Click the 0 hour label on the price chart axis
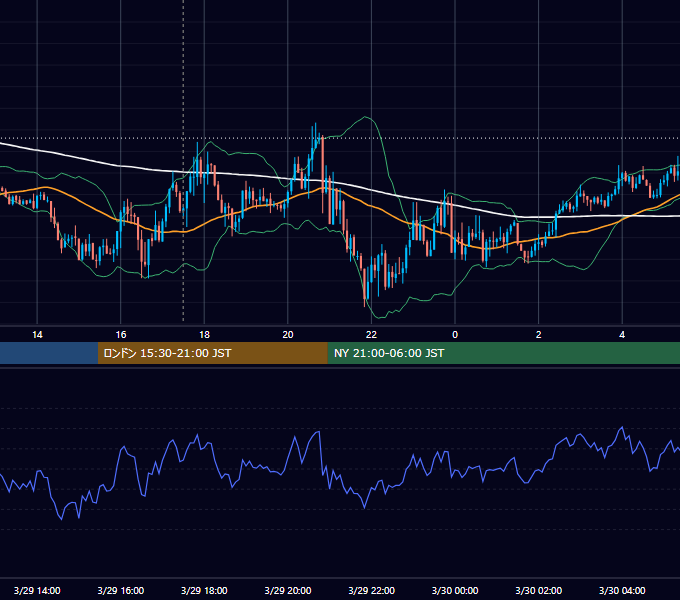 pos(455,335)
